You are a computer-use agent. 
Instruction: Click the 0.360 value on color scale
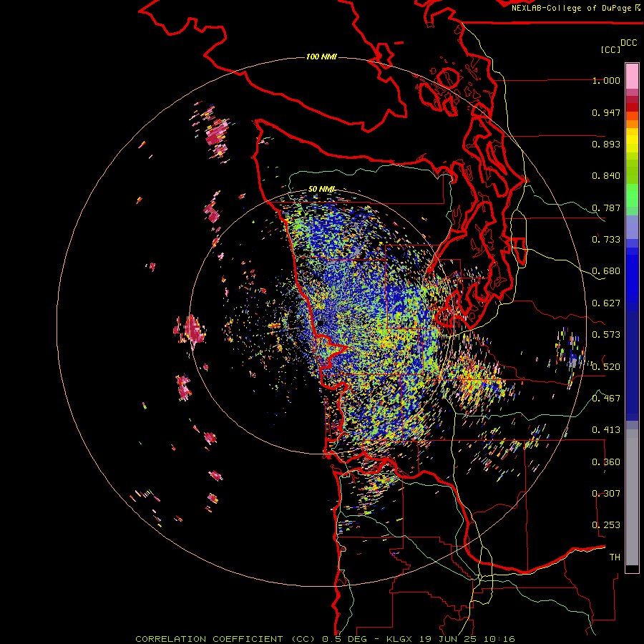[x=606, y=462]
